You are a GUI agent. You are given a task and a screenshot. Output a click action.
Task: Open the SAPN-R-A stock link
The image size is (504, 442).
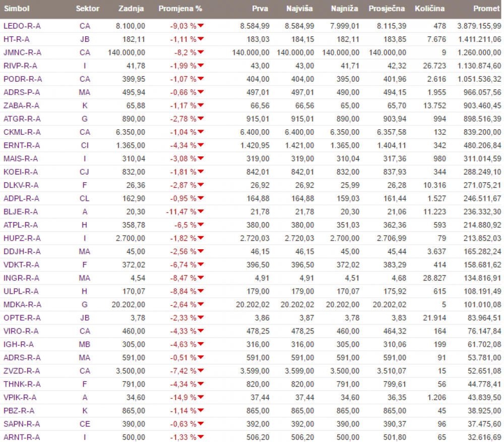pyautogui.click(x=22, y=424)
